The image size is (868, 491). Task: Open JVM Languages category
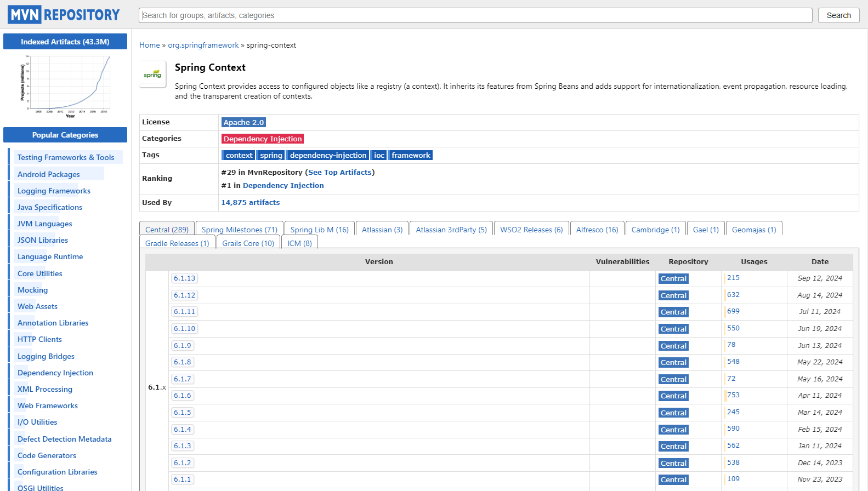[x=45, y=224]
